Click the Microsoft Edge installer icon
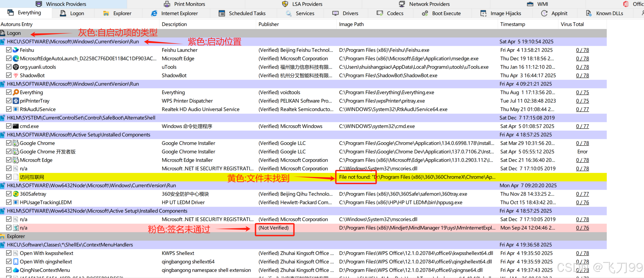Viewport: 644px width, 278px height. (16, 160)
